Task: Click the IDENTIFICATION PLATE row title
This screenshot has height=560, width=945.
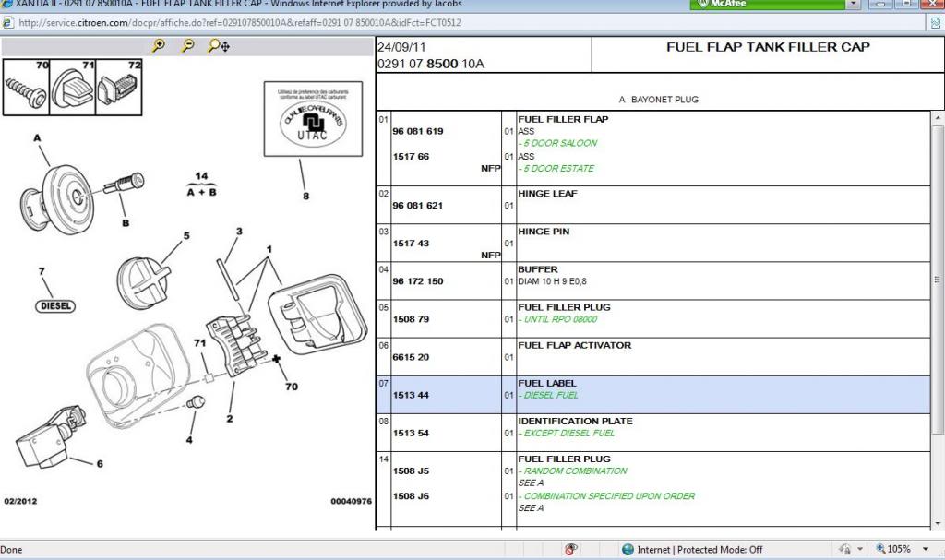Action: (575, 421)
